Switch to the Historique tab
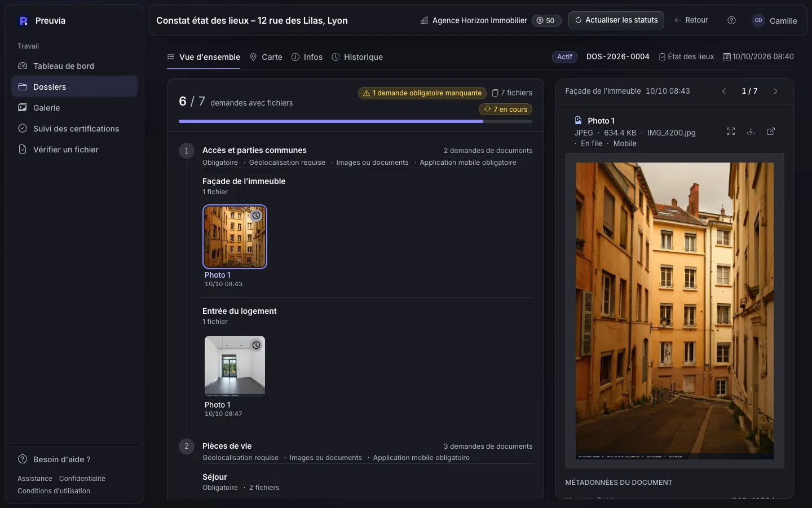 pyautogui.click(x=358, y=57)
